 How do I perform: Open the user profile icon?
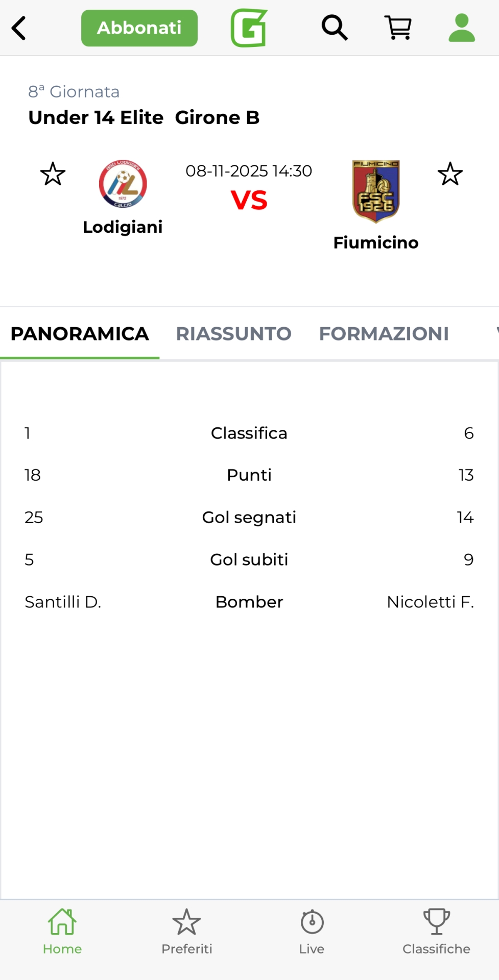[462, 28]
